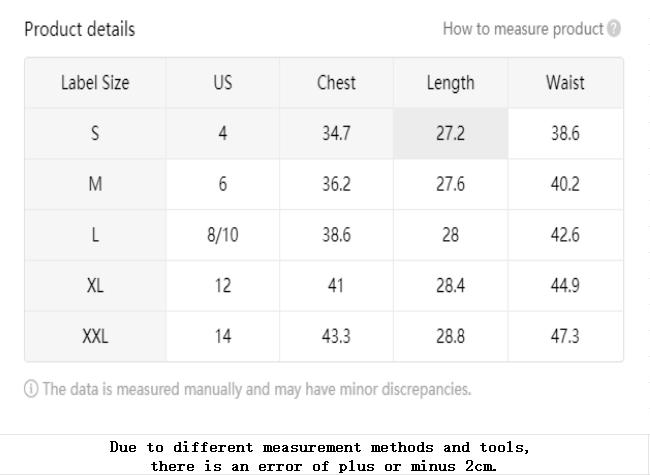Click the Chest column header
Image resolution: width=650 pixels, height=475 pixels.
336,83
